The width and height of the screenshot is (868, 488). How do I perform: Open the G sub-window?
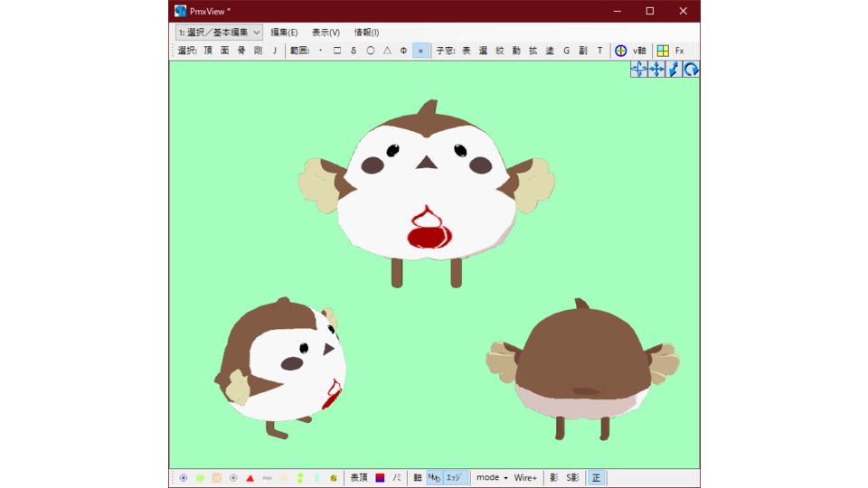[x=566, y=51]
